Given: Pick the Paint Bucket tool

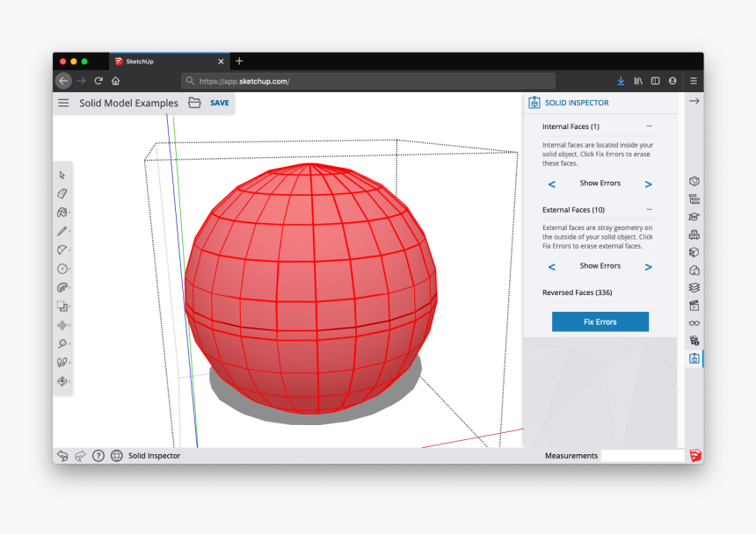Looking at the screenshot, I should coord(62,212).
